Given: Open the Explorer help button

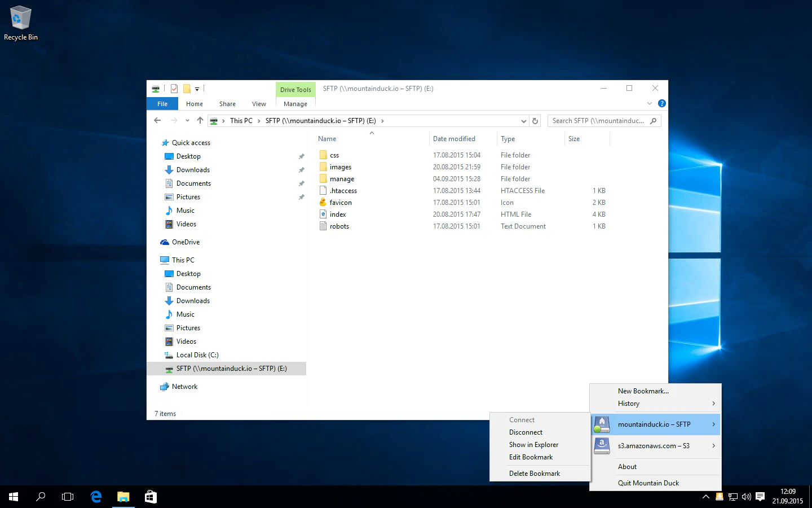Looking at the screenshot, I should pyautogui.click(x=662, y=103).
